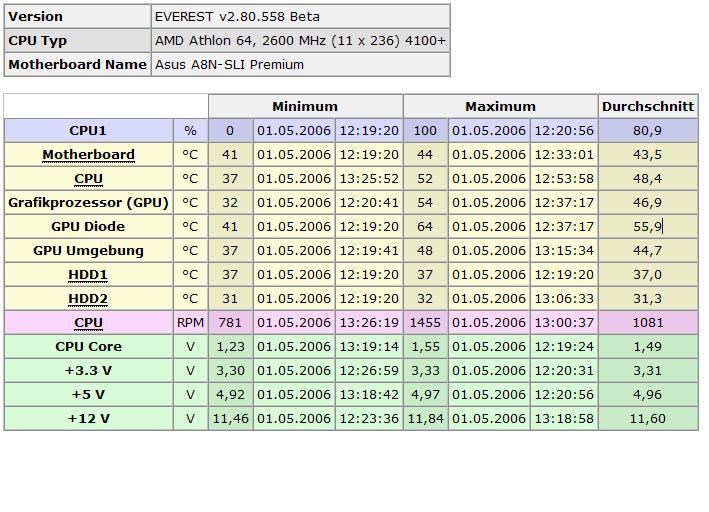Select GPU Diode average value 55,9
This screenshot has height=512, width=709.
pos(648,227)
